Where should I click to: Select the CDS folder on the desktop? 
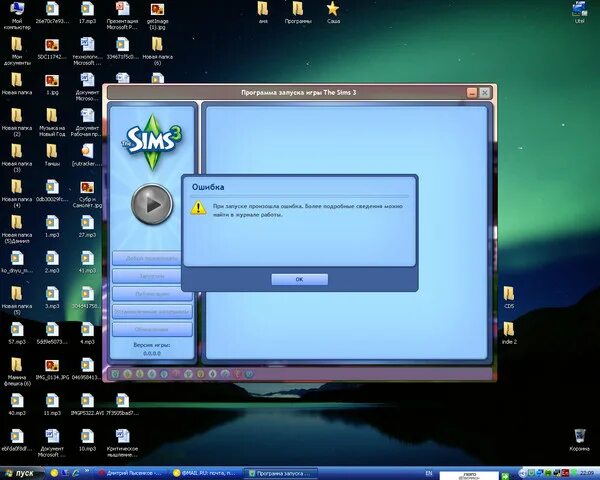point(509,298)
